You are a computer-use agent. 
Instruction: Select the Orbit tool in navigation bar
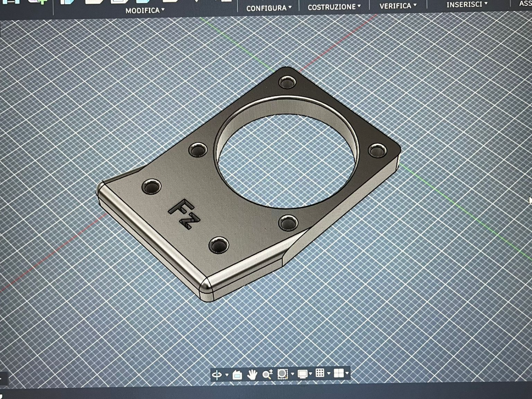pyautogui.click(x=217, y=375)
